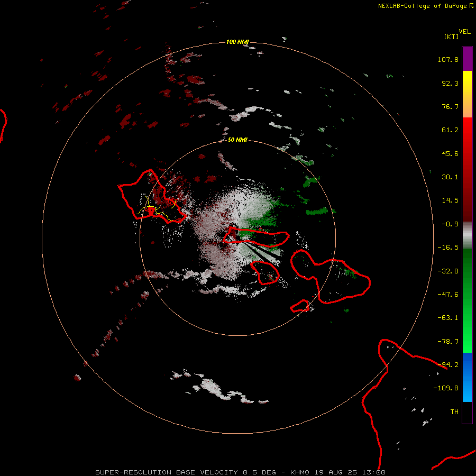Viewport: 476px width, 476px height.
Task: Select the 107.8 velocity scale value
Action: point(448,59)
